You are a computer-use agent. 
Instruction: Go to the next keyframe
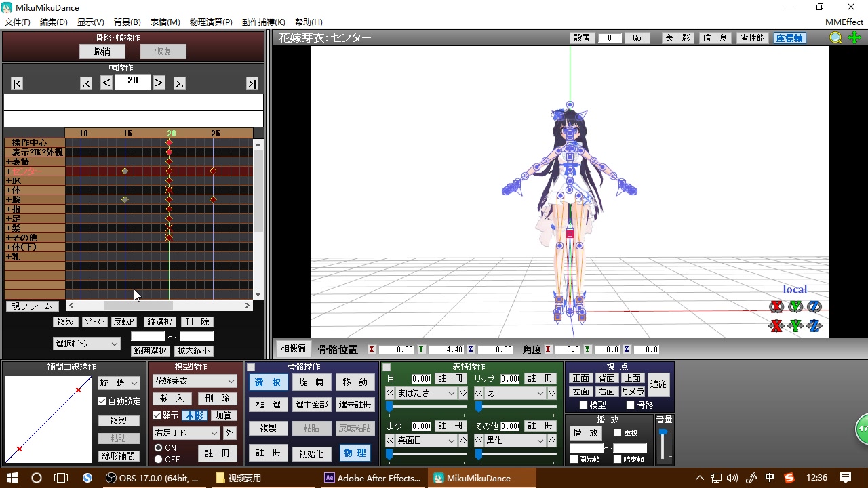click(180, 83)
